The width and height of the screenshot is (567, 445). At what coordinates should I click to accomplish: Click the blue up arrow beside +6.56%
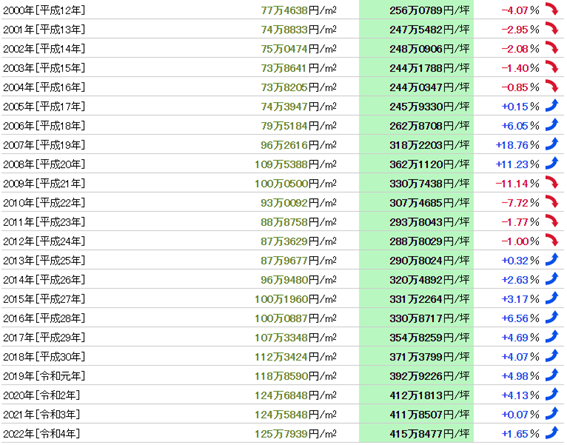(552, 317)
